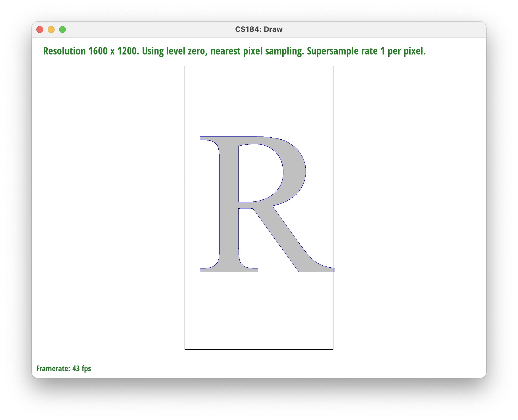Click the red traffic light button

[40, 29]
